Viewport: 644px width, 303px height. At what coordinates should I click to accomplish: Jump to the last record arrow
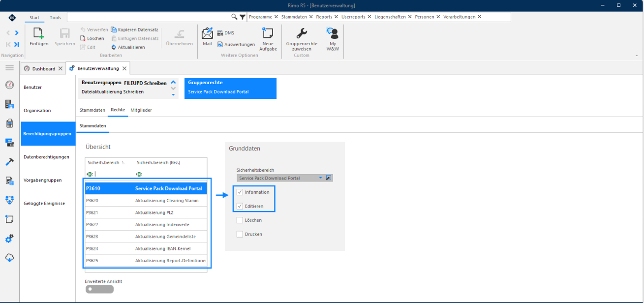16,44
